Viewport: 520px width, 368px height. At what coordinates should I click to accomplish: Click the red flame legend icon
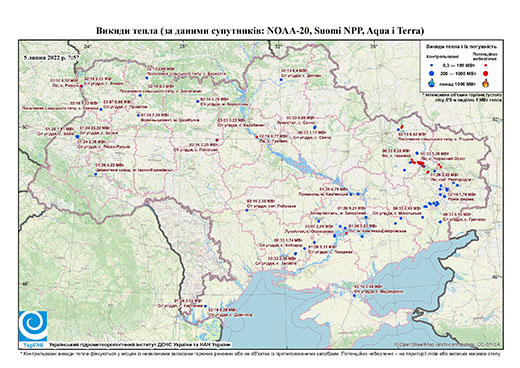coord(485,83)
